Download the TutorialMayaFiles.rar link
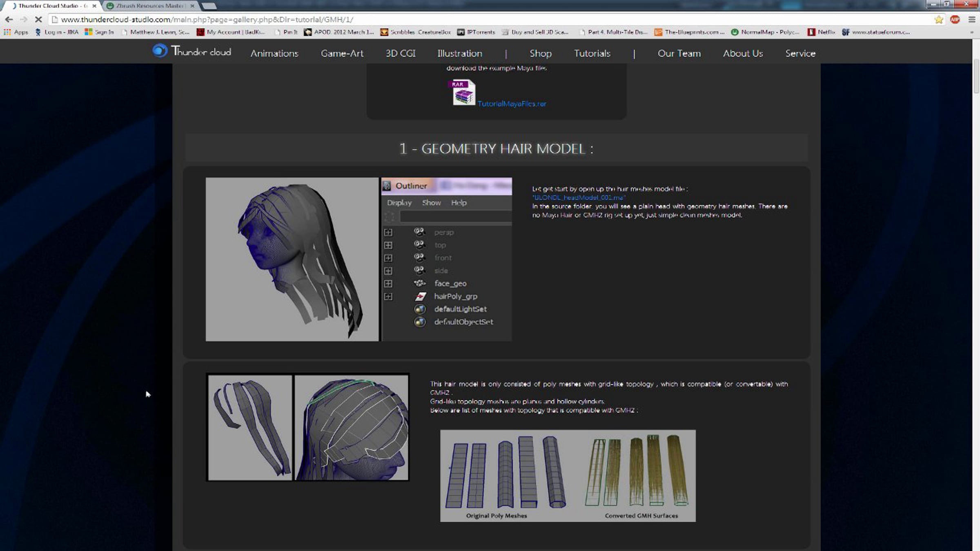 512,104
